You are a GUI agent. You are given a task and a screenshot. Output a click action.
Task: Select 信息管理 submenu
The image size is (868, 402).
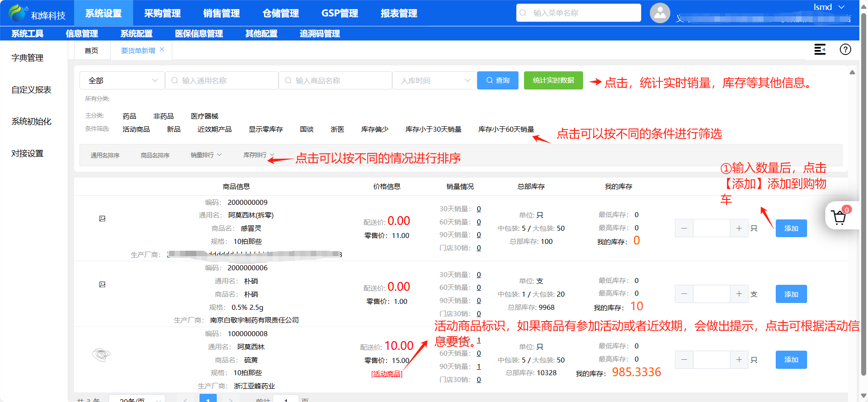point(82,34)
